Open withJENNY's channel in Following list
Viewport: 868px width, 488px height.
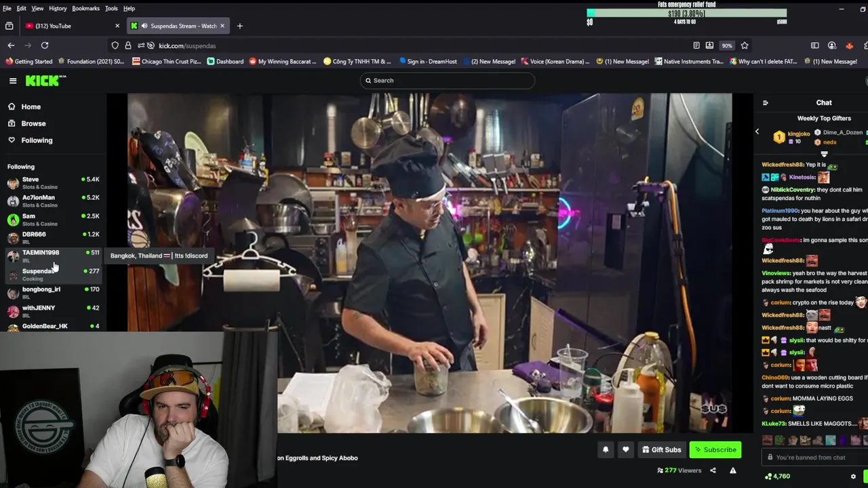pos(53,310)
